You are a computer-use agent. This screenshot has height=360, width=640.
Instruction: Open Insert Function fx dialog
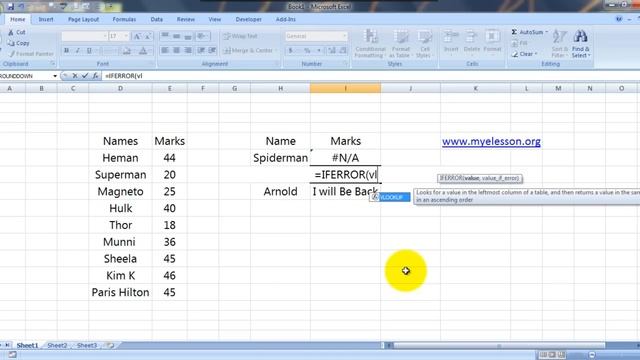coord(95,76)
